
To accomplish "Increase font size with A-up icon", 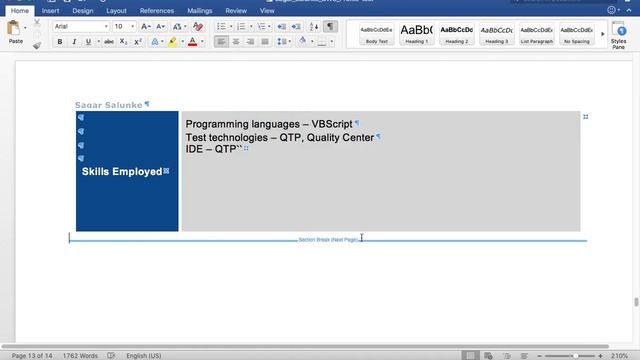I will [145, 27].
